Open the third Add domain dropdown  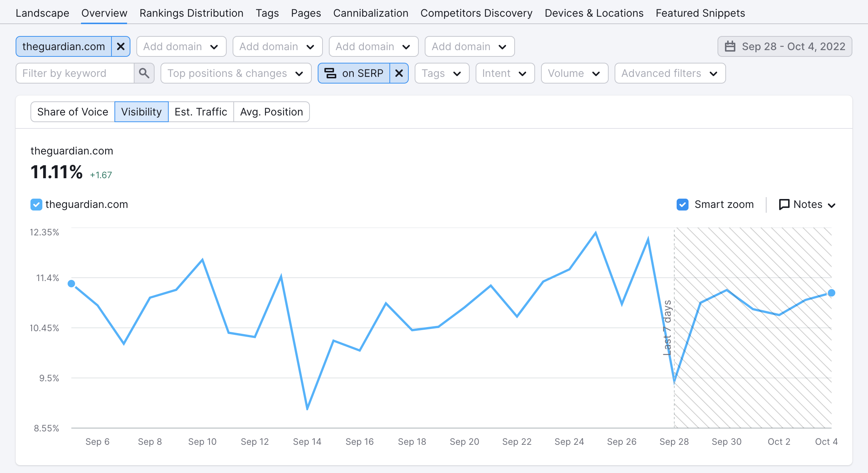374,46
